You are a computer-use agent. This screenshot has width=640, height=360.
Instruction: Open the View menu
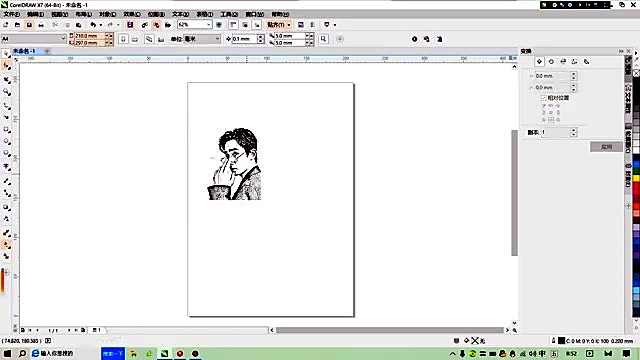point(59,14)
